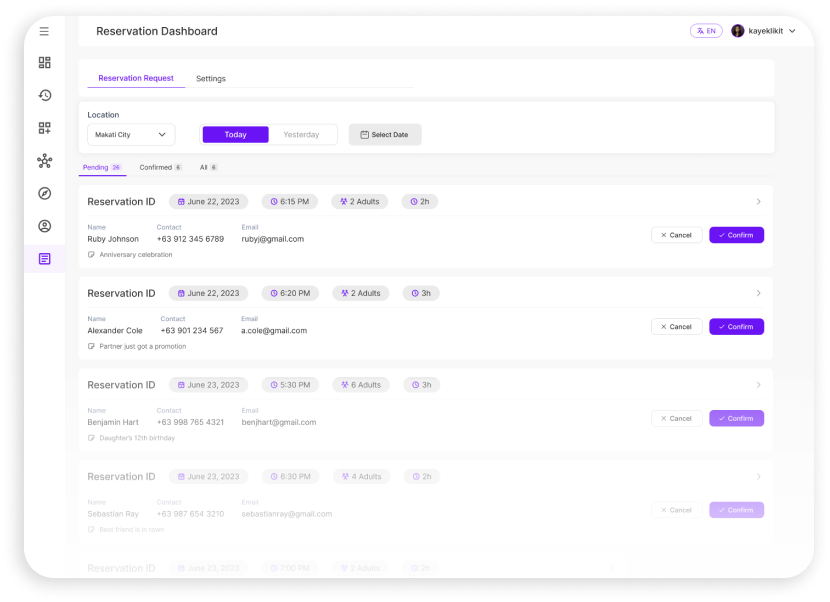Click the Reservation Dashboard page title
Image resolution: width=830 pixels, height=602 pixels.
click(x=157, y=31)
